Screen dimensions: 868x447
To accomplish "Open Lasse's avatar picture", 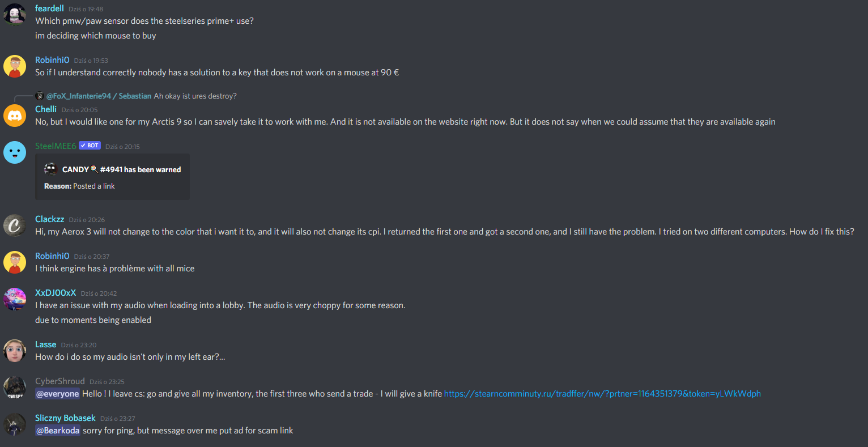I will [x=15, y=351].
